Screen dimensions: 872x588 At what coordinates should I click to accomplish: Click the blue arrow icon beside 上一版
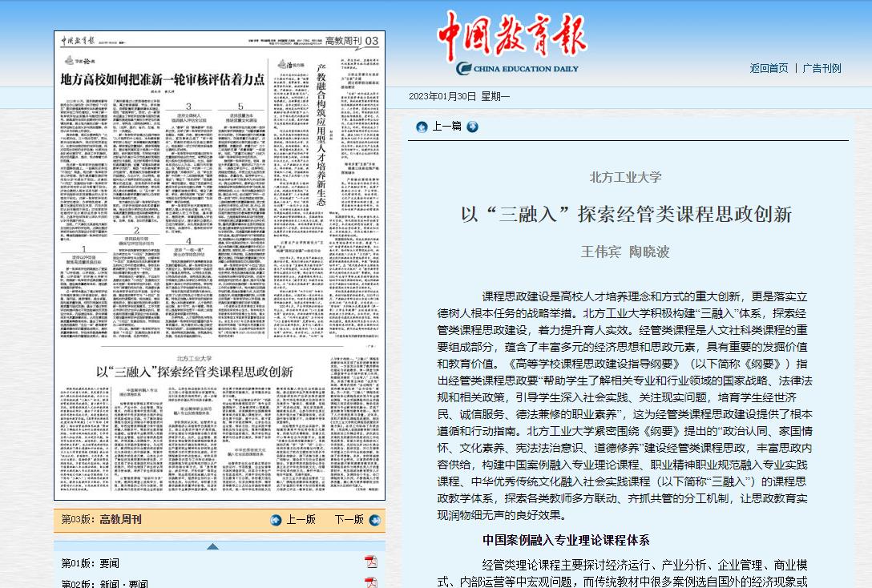pyautogui.click(x=277, y=520)
